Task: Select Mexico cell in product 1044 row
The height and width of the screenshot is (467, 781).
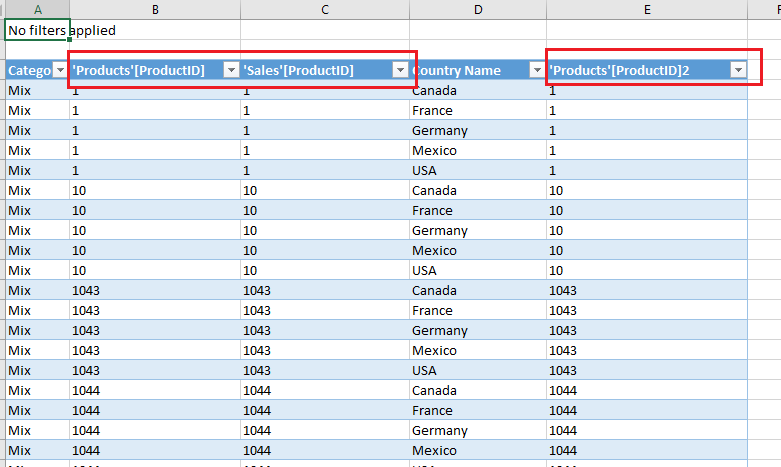Action: pos(478,450)
